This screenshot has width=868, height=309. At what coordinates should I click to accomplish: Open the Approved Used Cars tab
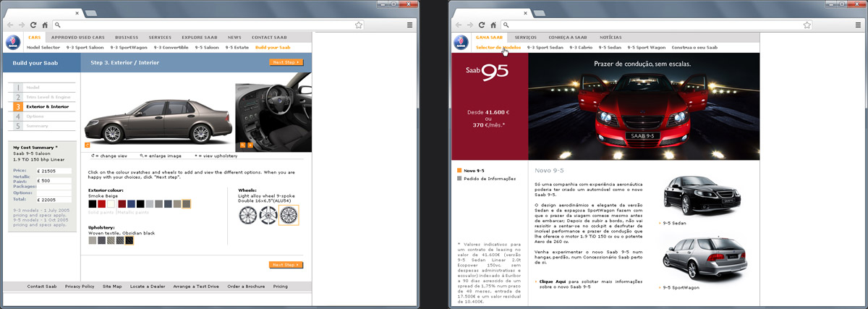(x=77, y=37)
